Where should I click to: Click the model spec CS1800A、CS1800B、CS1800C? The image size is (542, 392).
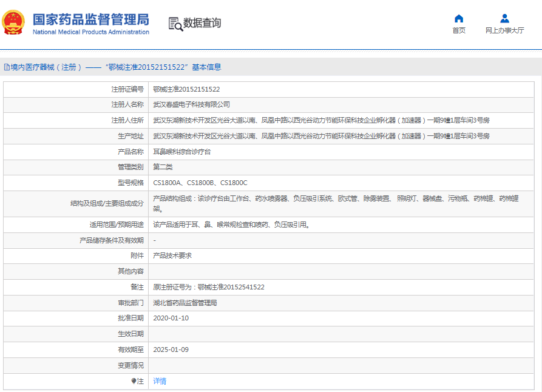coord(200,183)
